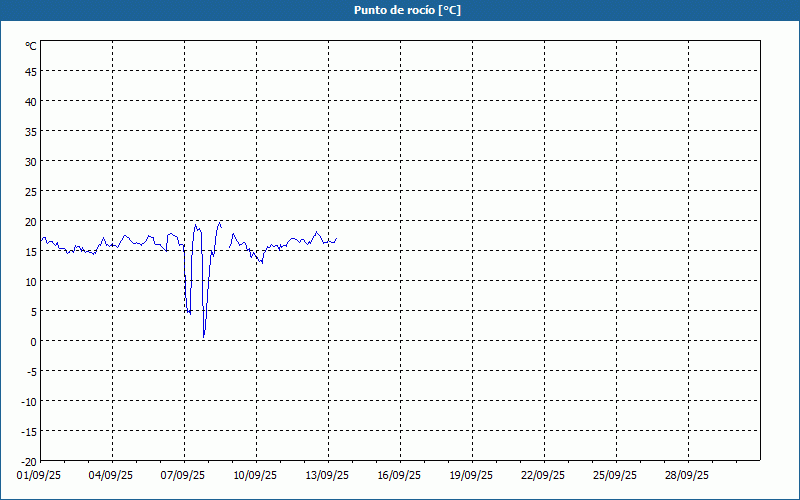
Task: Click the -15 value on the y-axis
Action: [x=29, y=432]
